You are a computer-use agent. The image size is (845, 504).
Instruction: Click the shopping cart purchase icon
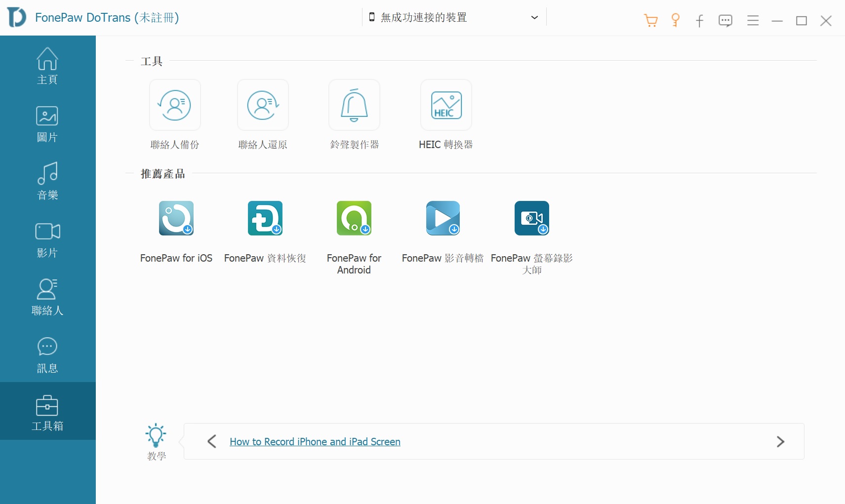coord(651,20)
